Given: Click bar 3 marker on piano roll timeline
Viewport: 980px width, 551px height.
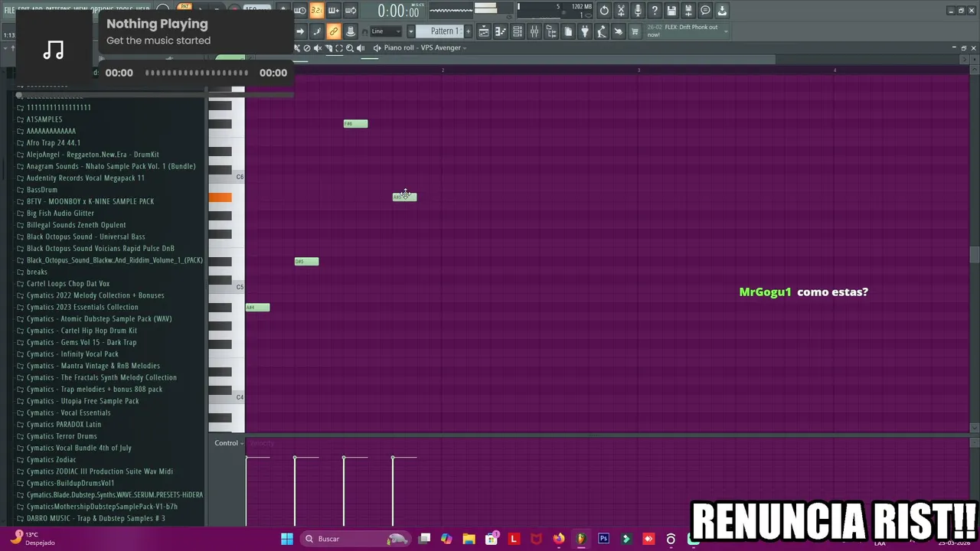Looking at the screenshot, I should point(639,70).
